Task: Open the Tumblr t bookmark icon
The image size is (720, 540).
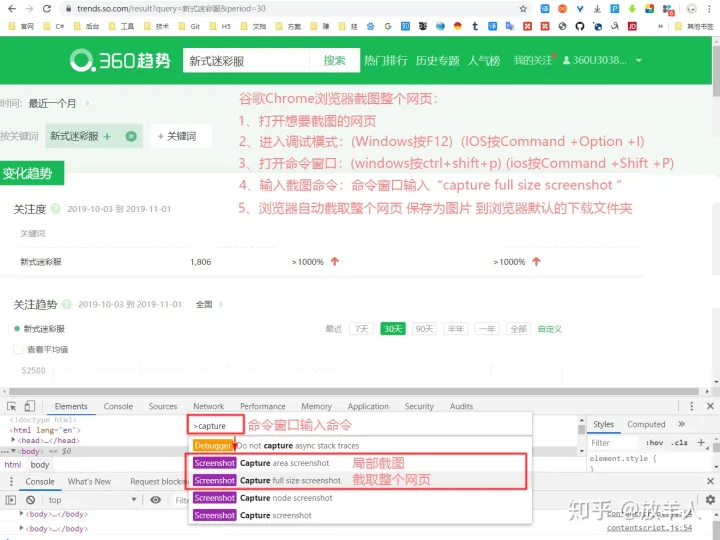Action: pos(475,26)
